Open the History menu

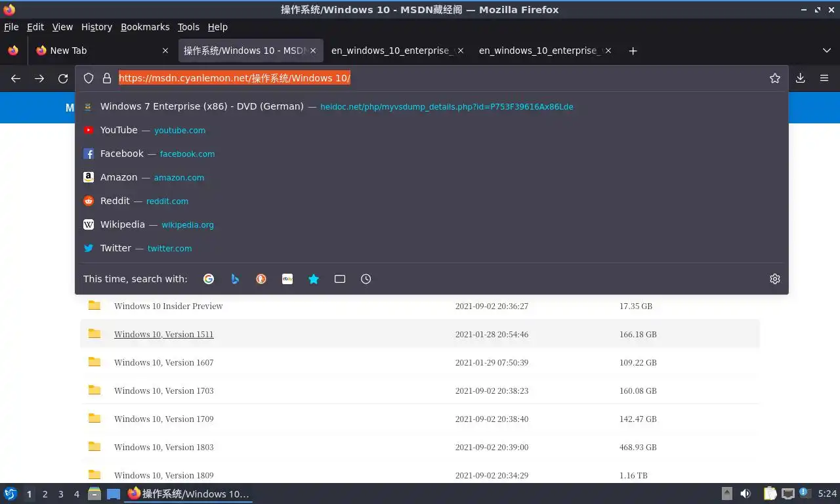(x=96, y=27)
